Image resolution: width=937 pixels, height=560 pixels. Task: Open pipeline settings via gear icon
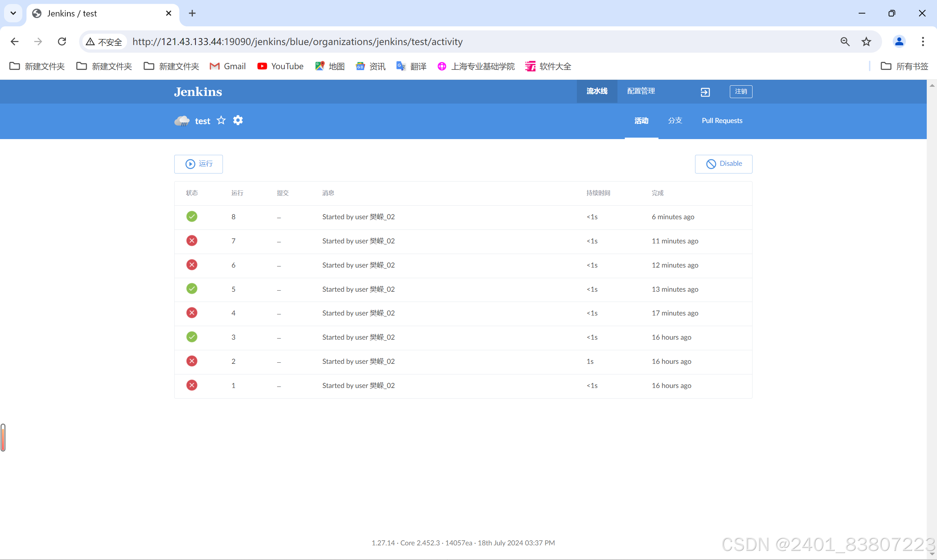[x=238, y=120]
